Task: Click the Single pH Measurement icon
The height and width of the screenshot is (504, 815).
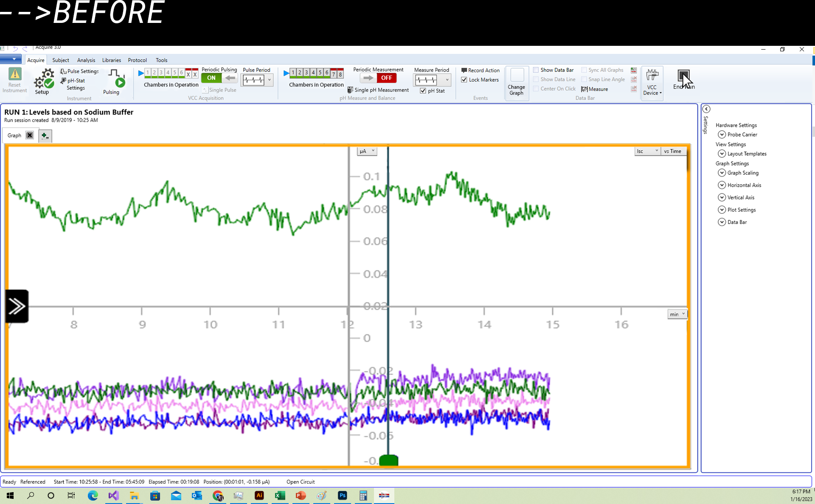Action: pyautogui.click(x=350, y=90)
